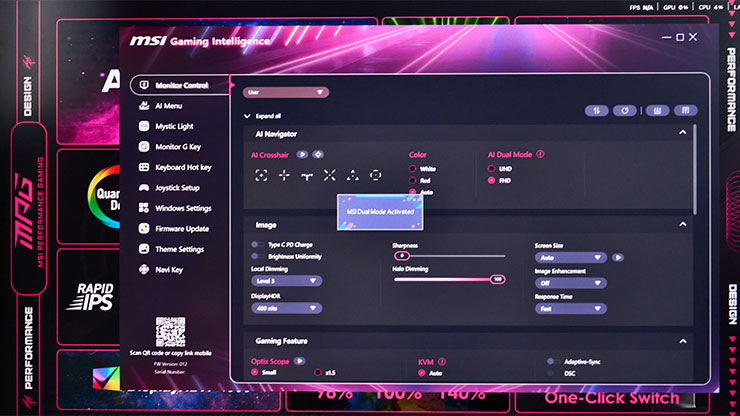Select the X-shaped AI crosshair icon

click(x=330, y=175)
